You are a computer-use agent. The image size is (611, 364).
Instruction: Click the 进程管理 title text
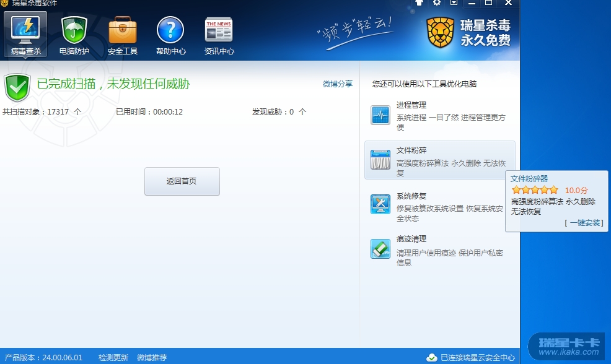[x=411, y=105]
